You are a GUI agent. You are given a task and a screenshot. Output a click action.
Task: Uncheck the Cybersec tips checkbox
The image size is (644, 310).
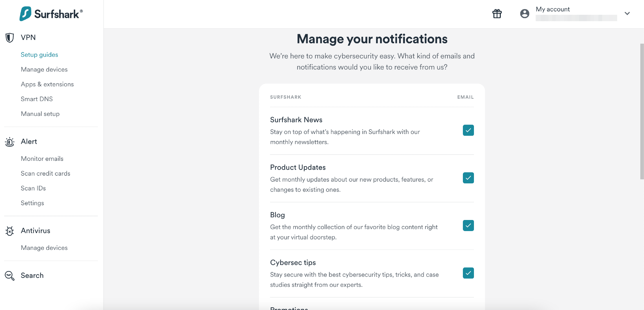tap(468, 273)
